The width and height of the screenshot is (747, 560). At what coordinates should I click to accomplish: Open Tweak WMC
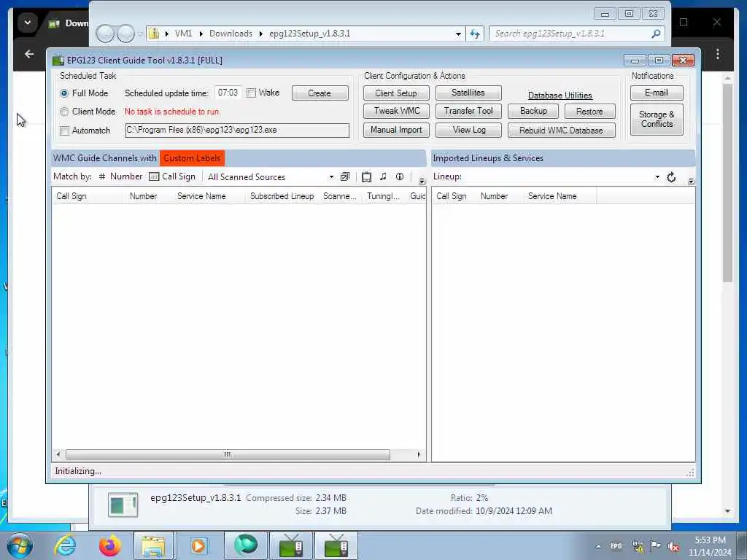(396, 111)
